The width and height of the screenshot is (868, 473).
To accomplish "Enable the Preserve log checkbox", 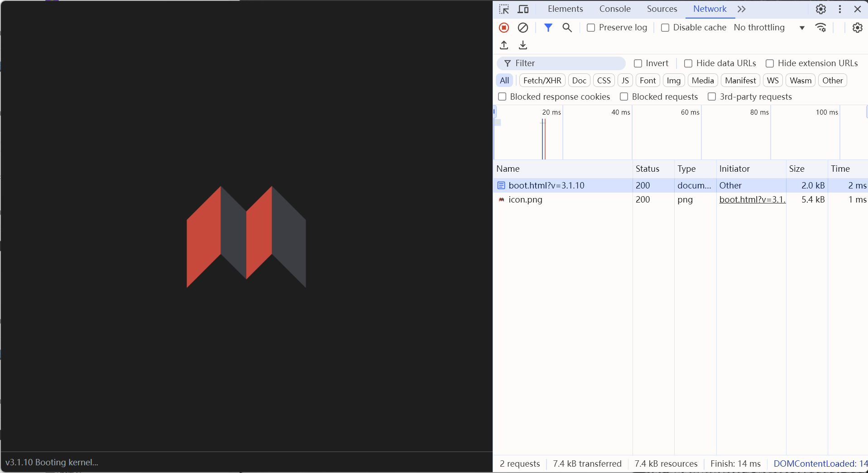I will tap(591, 28).
